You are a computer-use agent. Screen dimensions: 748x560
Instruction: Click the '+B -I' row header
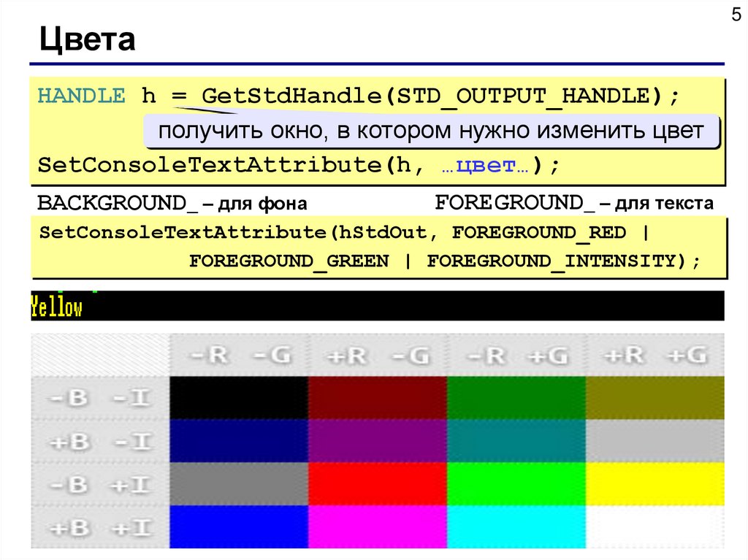(100, 441)
